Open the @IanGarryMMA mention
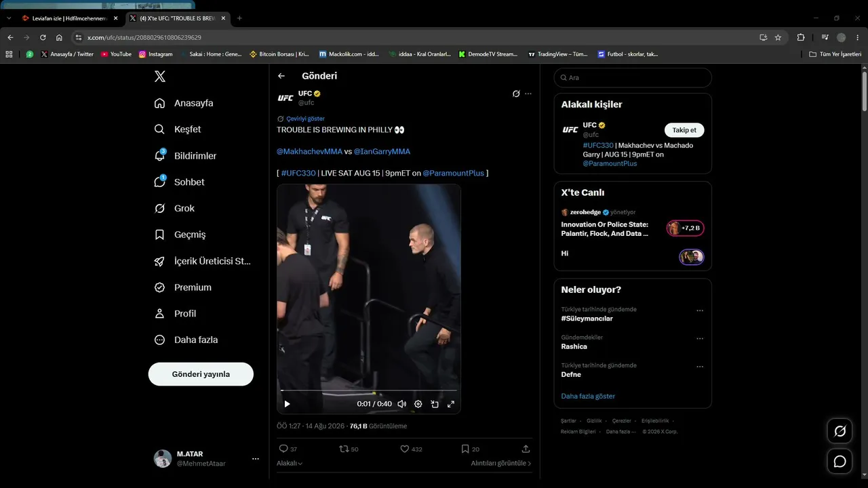 [x=382, y=152]
